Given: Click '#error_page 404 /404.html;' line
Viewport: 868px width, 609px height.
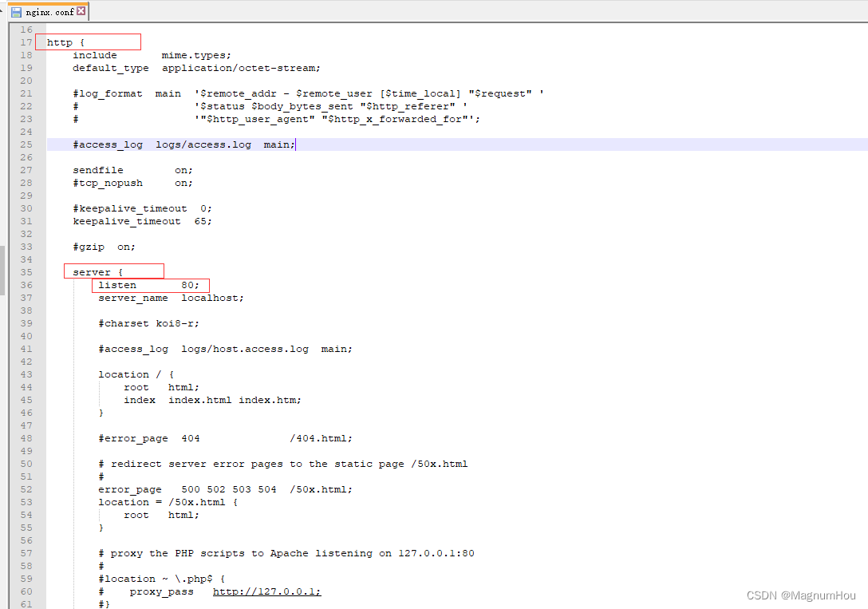Looking at the screenshot, I should pos(225,438).
